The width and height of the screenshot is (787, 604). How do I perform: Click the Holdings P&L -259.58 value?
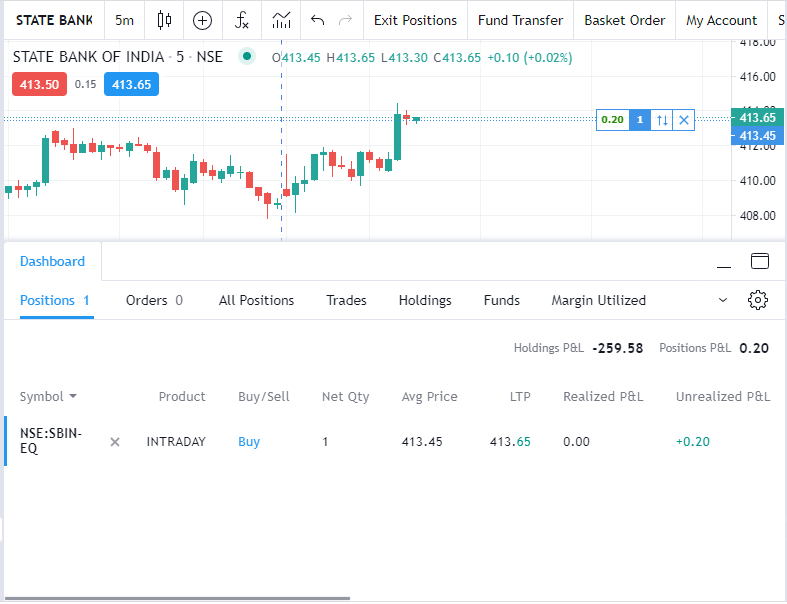tap(617, 348)
